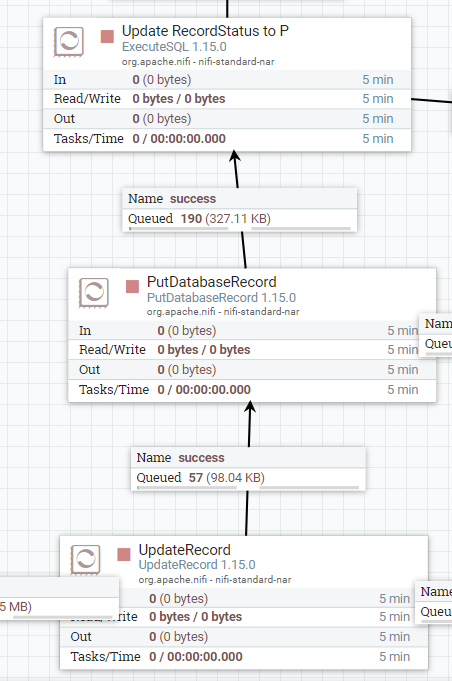This screenshot has width=452, height=681.
Task: Click the stopped status square on Update RecordStatus
Action: point(107,36)
